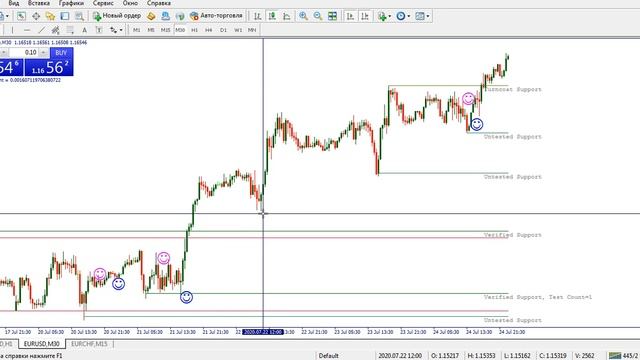This screenshot has height=360, width=640.
Task: Switch to H4 timeframe
Action: click(x=209, y=30)
